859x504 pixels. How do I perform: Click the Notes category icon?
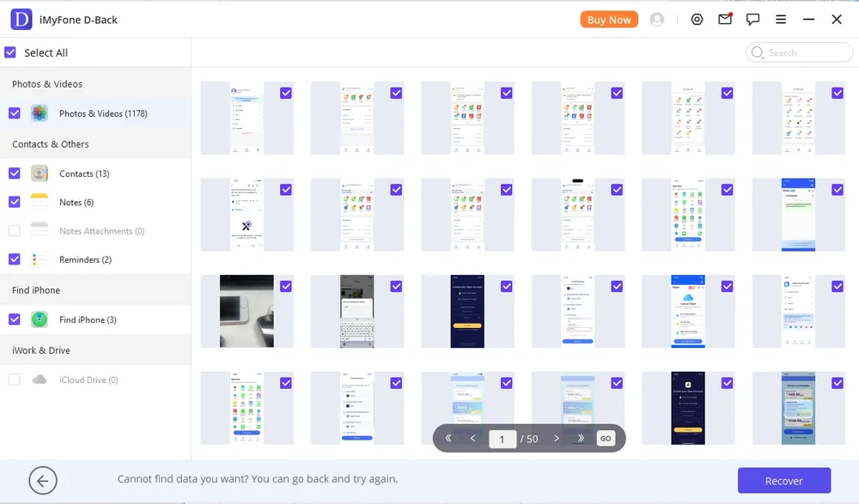click(40, 202)
